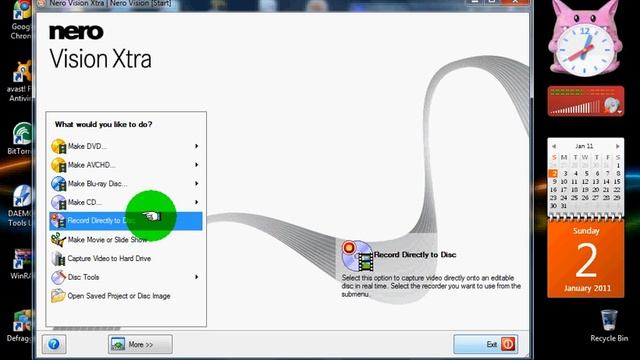Open DAEMON Tools desktop shortcut

[20, 206]
